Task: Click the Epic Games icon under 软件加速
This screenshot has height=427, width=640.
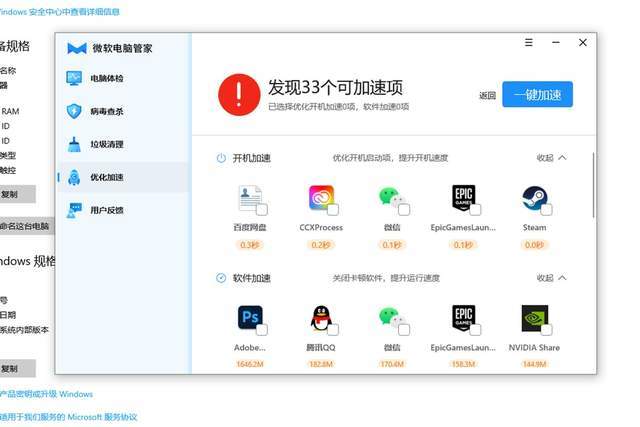Action: click(x=463, y=318)
